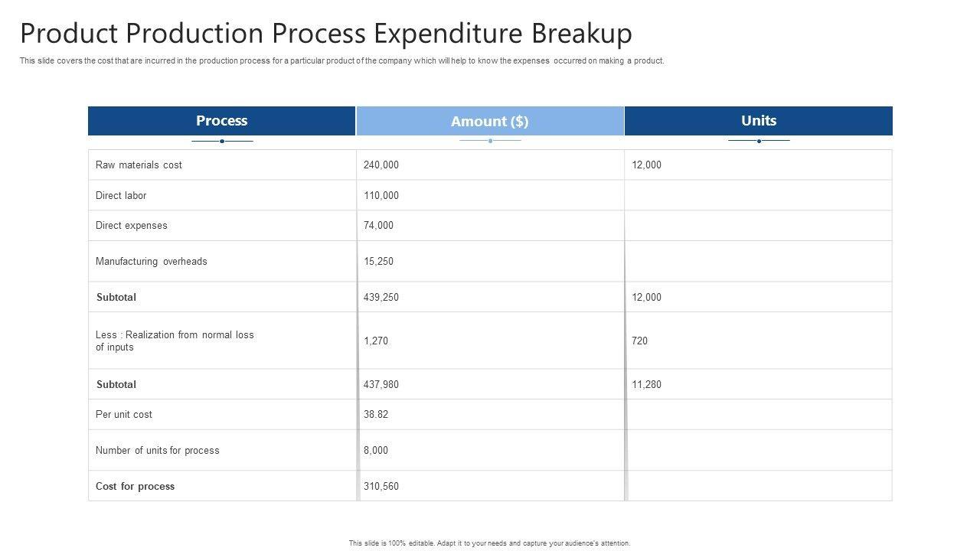Select the Manufacturing overheads cell
This screenshot has height=551, width=980.
[x=152, y=262]
